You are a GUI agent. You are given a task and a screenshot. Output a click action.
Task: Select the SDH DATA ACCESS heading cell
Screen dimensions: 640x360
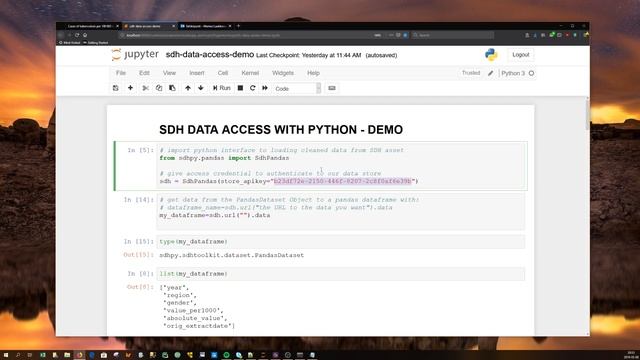281,130
